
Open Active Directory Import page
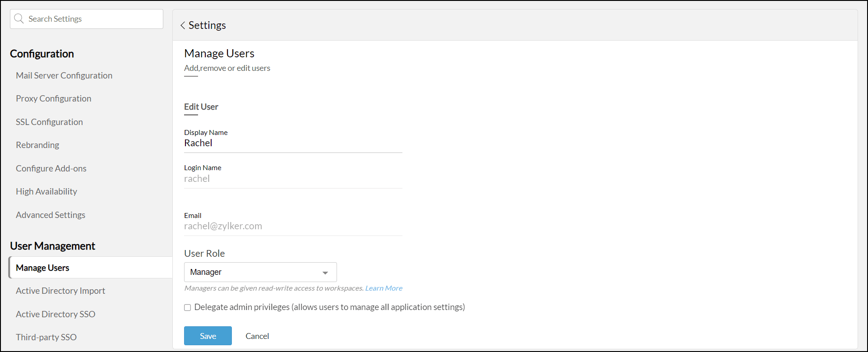[x=60, y=291]
